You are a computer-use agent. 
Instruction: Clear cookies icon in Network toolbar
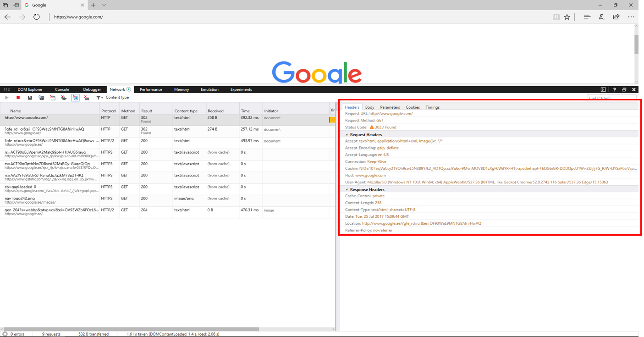tap(64, 98)
